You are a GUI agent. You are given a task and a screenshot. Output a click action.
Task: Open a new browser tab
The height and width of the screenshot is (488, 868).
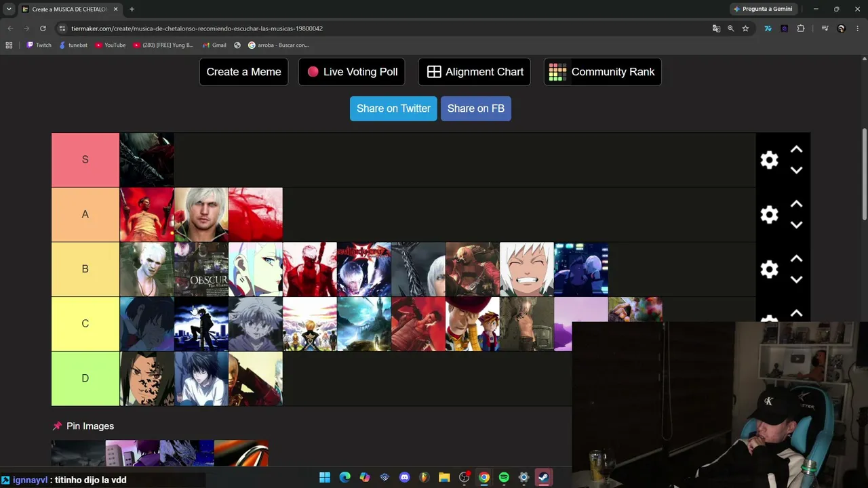[132, 9]
